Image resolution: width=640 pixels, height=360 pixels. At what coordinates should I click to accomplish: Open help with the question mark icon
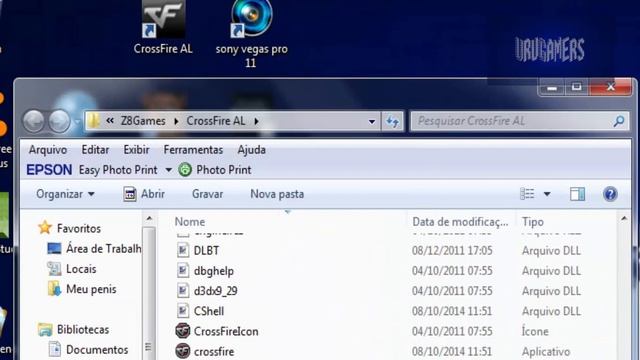click(x=610, y=194)
